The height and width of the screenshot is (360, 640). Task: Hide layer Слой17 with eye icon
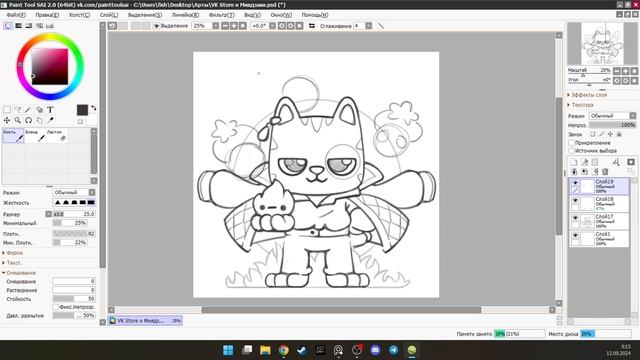[575, 218]
